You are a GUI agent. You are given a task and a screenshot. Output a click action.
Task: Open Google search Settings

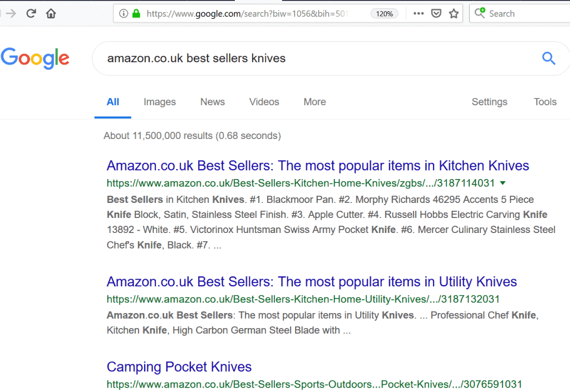[x=489, y=102]
